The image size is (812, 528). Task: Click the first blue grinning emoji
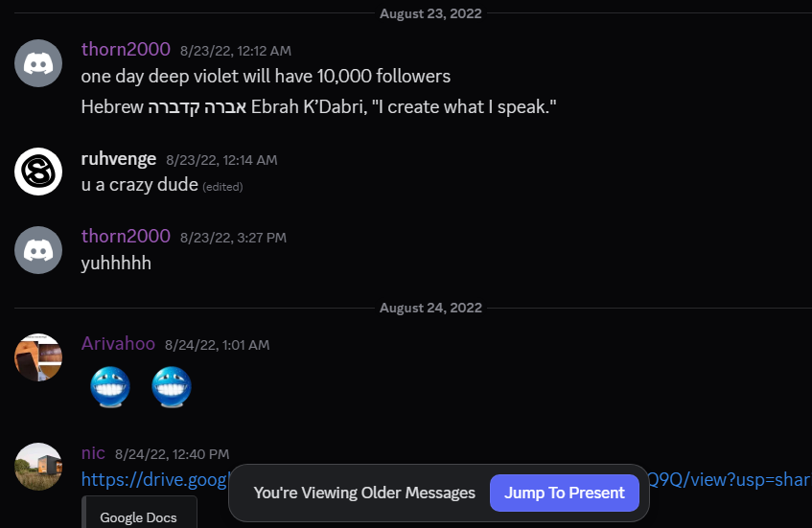[110, 387]
